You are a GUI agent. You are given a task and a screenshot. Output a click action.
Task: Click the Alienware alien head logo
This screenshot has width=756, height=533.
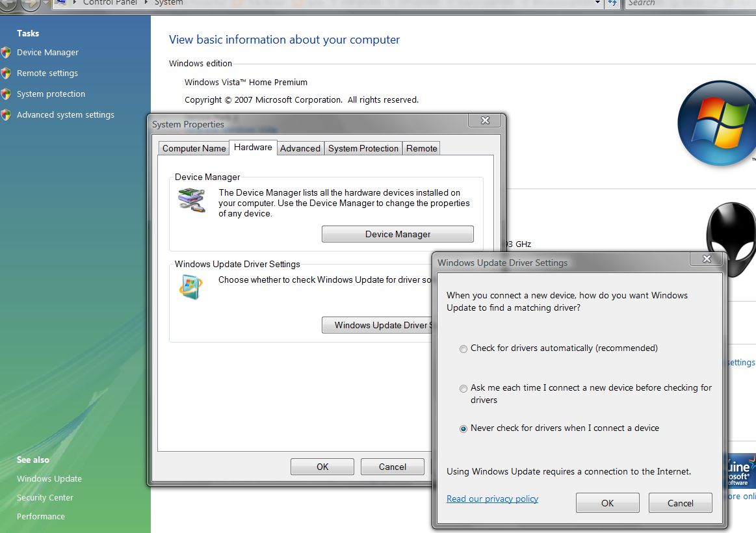[731, 239]
